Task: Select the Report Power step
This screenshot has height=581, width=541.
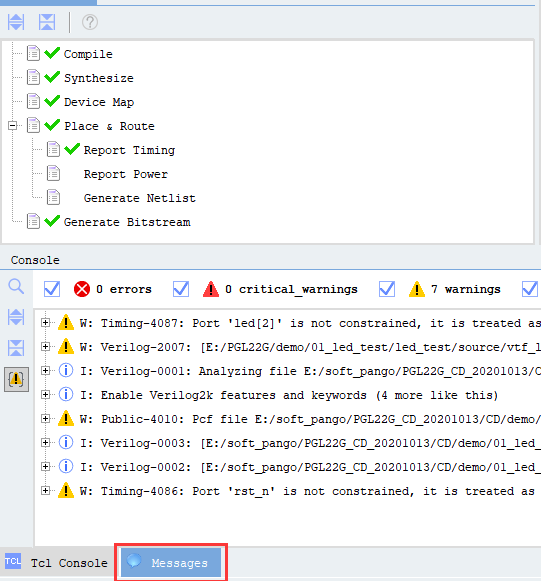Action: (126, 174)
